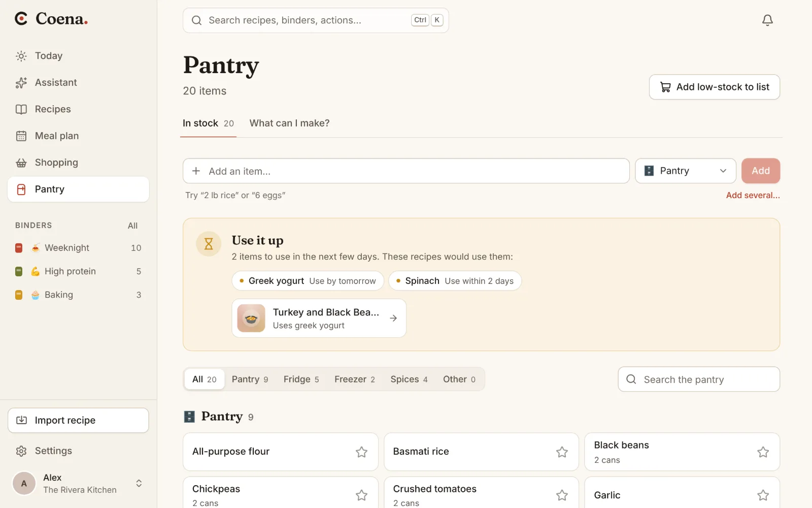Switch to What can I make? tab
This screenshot has height=508, width=812.
click(289, 123)
